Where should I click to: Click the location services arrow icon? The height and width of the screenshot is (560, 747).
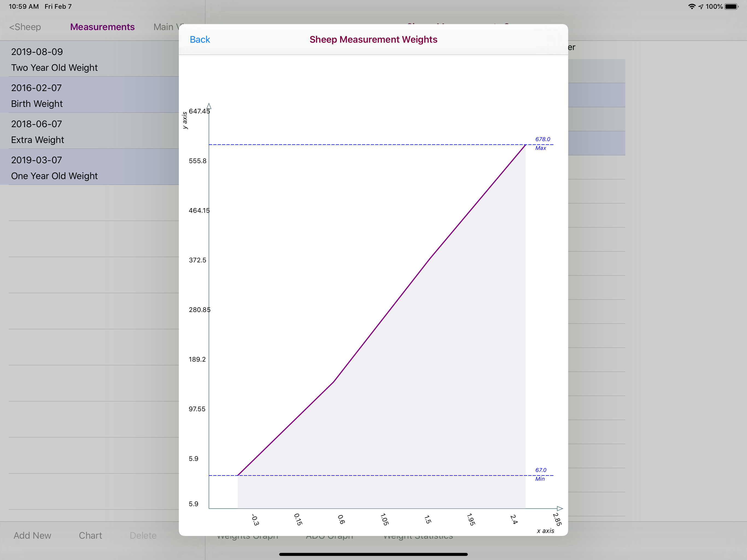pyautogui.click(x=701, y=6)
